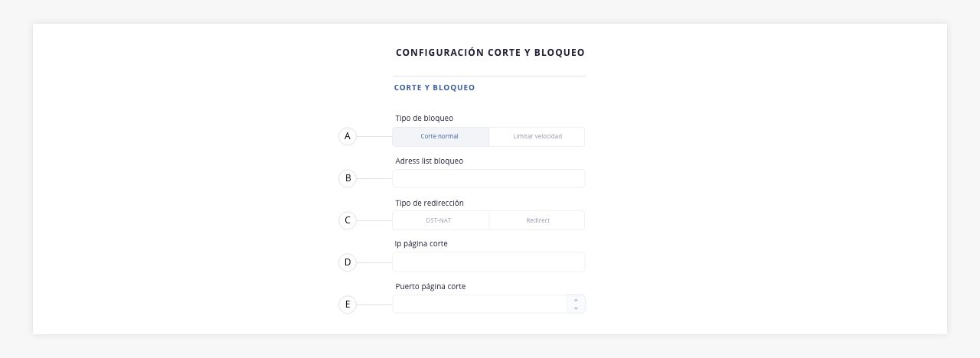Viewport: 980px width, 358px height.
Task: Focus the Ip página corte input field
Action: click(x=488, y=262)
